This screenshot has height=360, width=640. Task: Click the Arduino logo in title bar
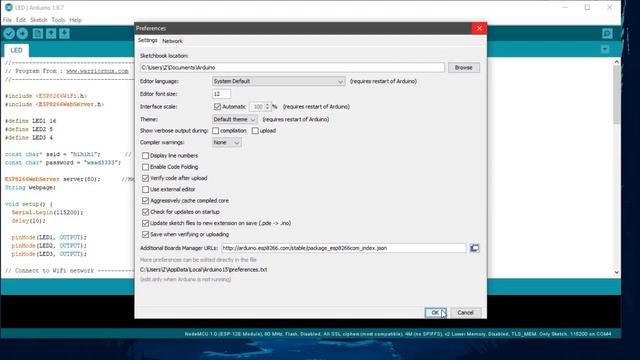[9, 7]
